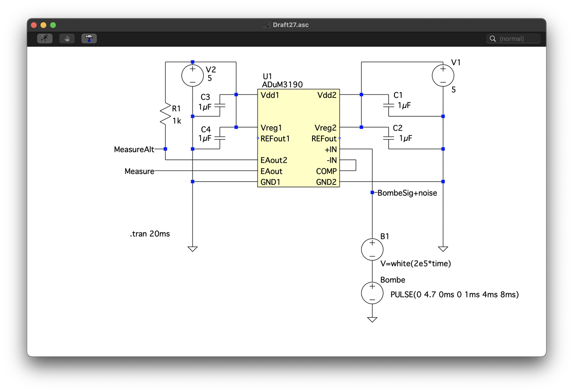Select capacitor C3 symbol

220,106
